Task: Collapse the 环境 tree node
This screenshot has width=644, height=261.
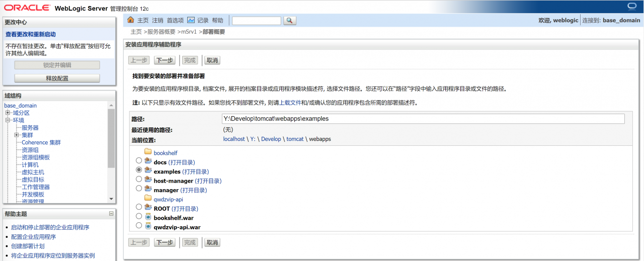Action: click(8, 120)
